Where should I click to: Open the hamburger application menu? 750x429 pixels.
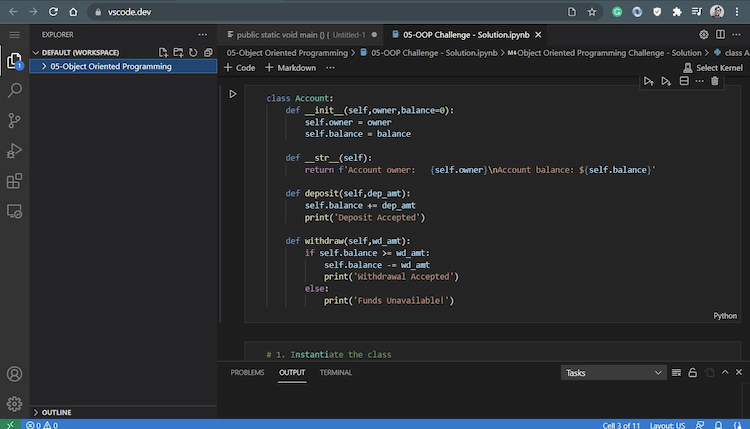coord(14,35)
